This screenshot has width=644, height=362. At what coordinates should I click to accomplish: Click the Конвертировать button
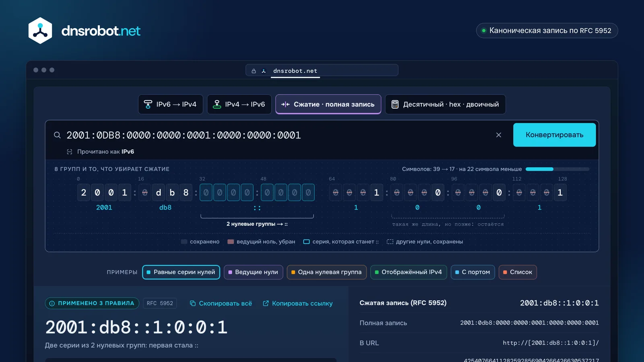555,135
